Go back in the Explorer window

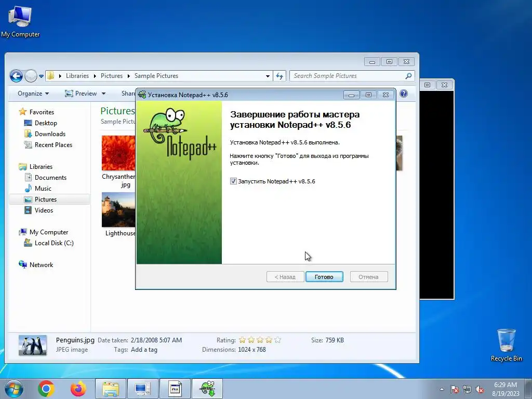point(16,76)
